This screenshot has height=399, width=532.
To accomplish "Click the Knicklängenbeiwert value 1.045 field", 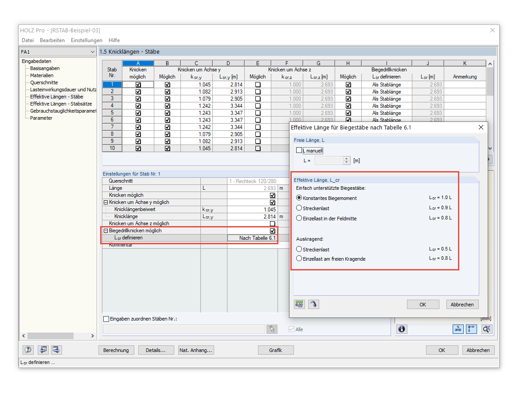I will [252, 209].
